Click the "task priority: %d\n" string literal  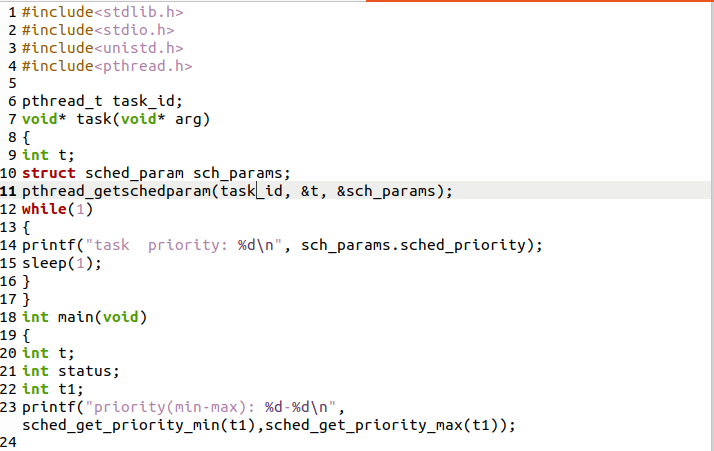pos(184,245)
